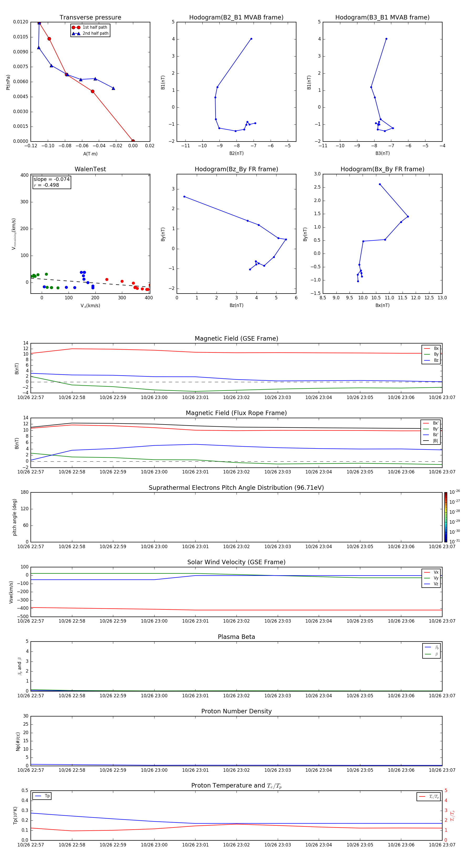Screen dimensions: 473x868
Task: Click the "Tp(10^6K)" y-axis label
Action: pos(15,815)
